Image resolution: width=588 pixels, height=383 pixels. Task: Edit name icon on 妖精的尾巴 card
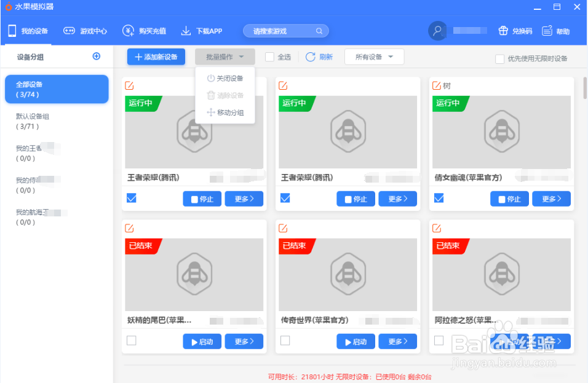click(x=129, y=228)
